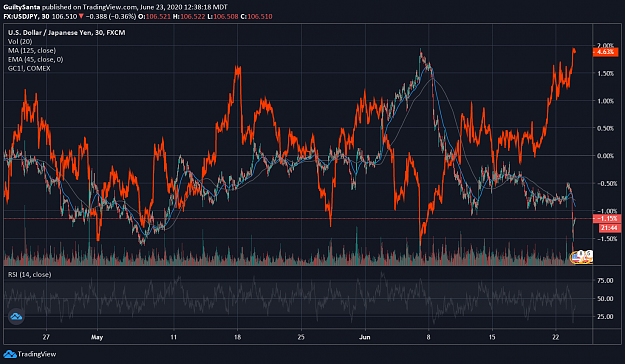This screenshot has height=364, width=625.
Task: Click the L:106.508 low value in header
Action: pyautogui.click(x=224, y=16)
